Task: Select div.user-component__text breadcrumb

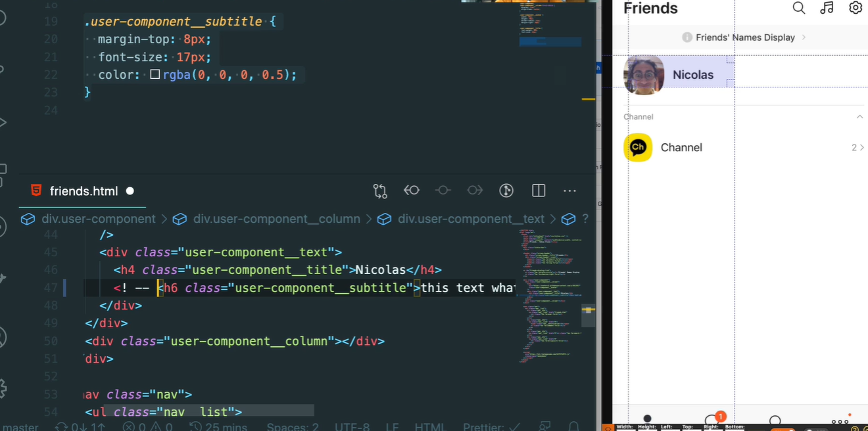Action: coord(471,219)
